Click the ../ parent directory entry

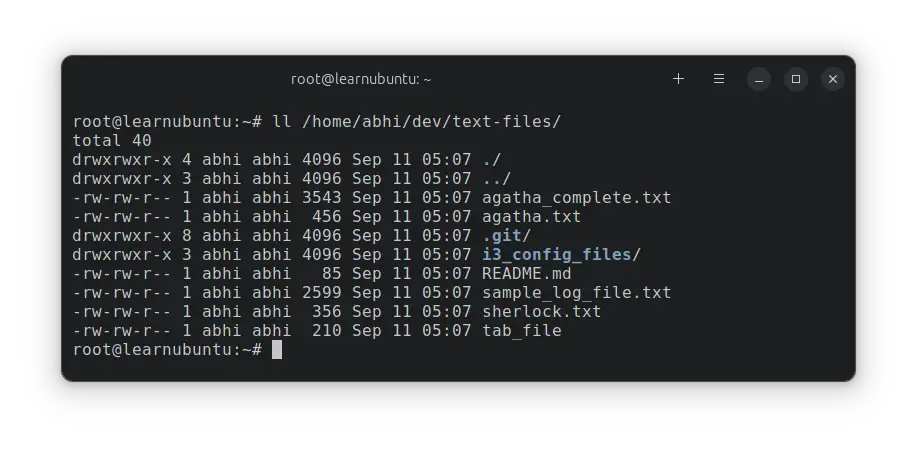coord(497,179)
